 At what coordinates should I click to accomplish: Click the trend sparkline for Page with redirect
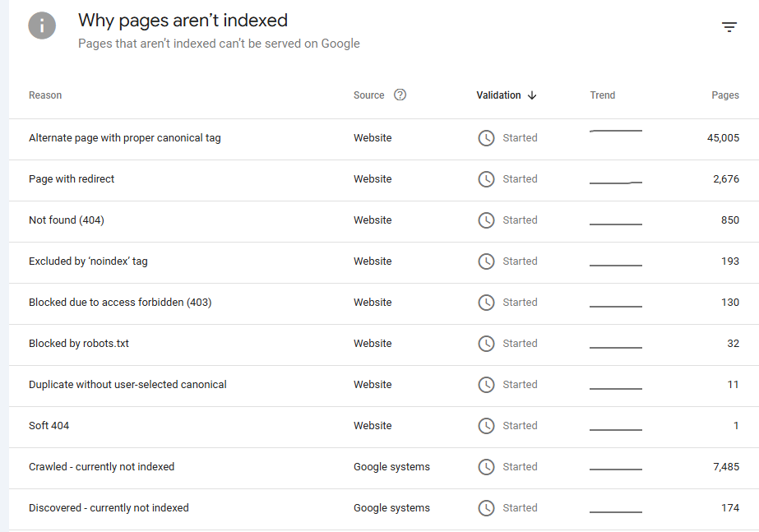[616, 182]
